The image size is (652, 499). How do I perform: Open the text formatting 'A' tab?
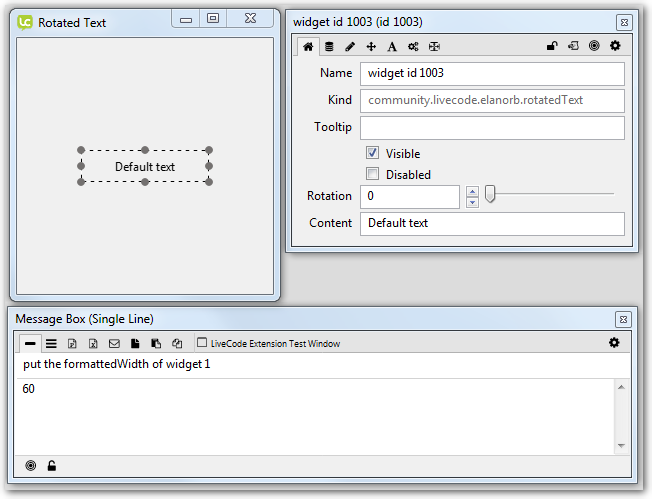tap(392, 46)
